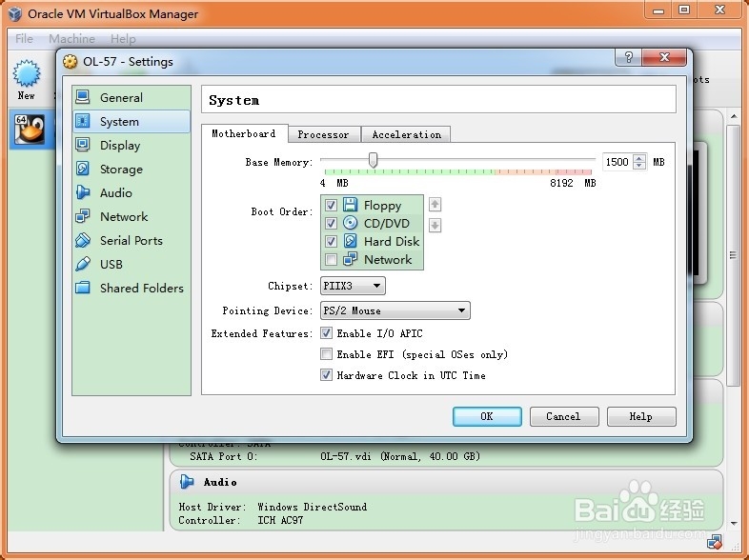The width and height of the screenshot is (749, 560).
Task: Minimize the VirtualBox Manager window
Action: coord(659,10)
